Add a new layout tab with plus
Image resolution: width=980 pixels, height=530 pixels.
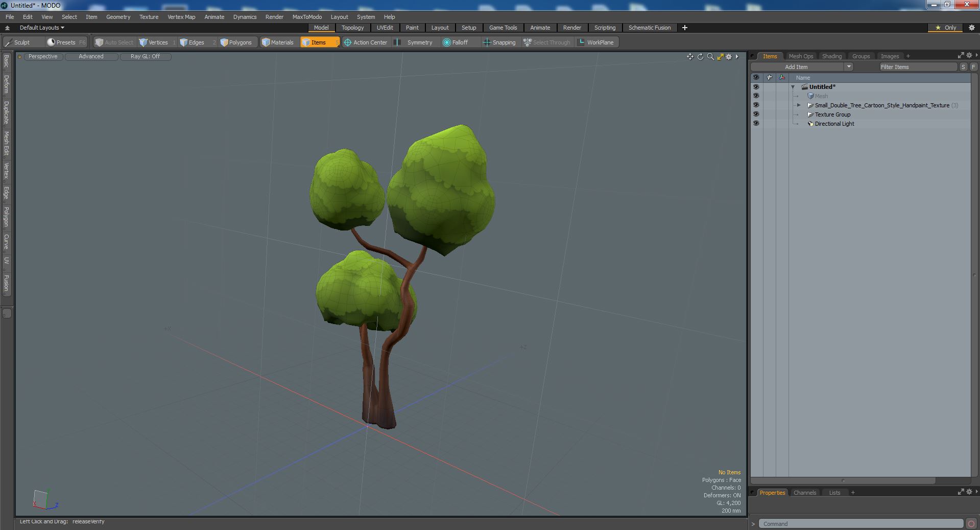[x=684, y=28]
